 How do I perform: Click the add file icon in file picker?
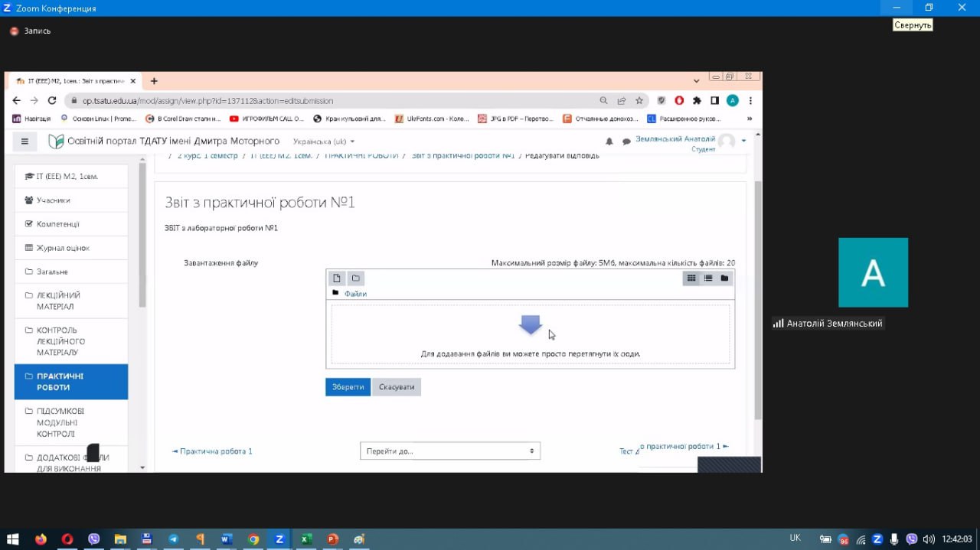(336, 278)
